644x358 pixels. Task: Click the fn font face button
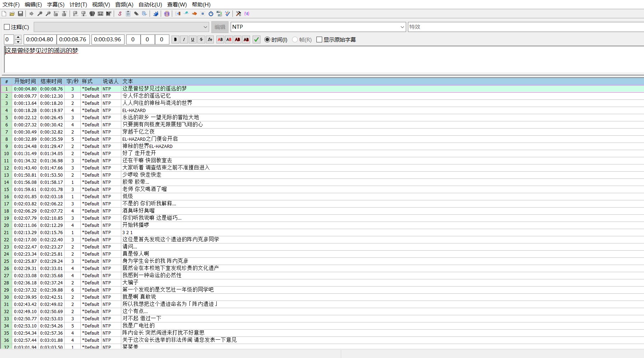tap(210, 39)
